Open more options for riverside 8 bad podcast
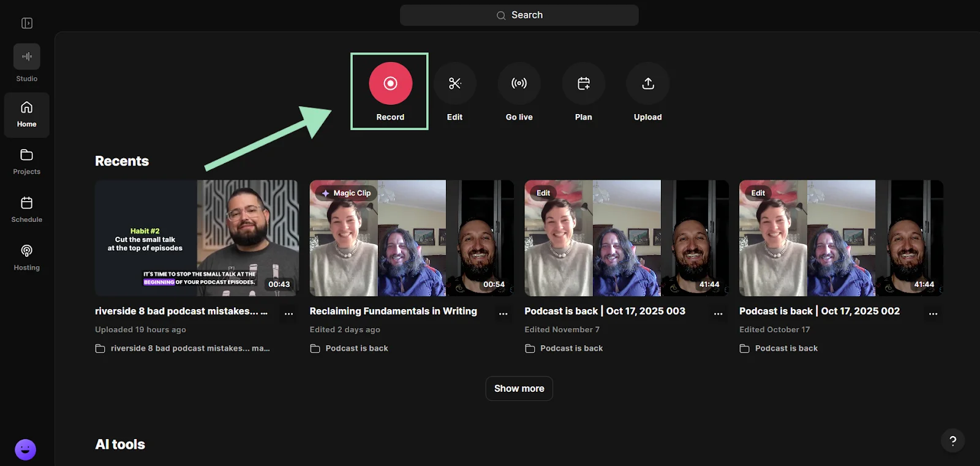Viewport: 980px width, 466px height. (x=289, y=313)
